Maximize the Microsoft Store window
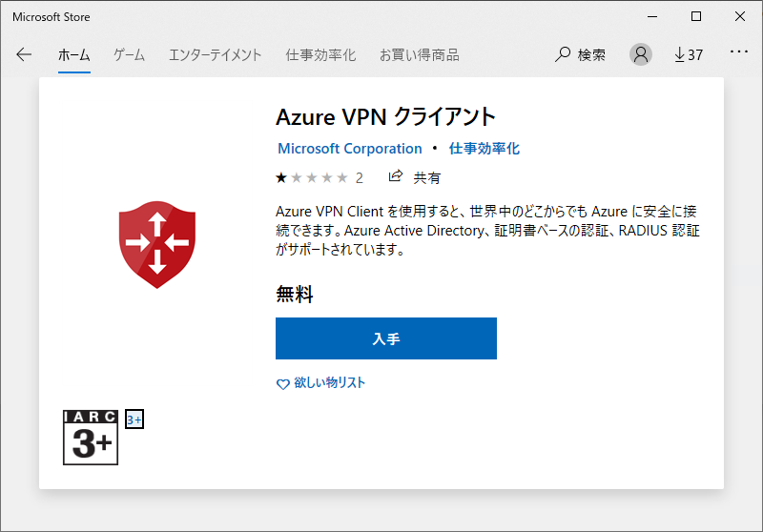763x532 pixels. point(695,16)
